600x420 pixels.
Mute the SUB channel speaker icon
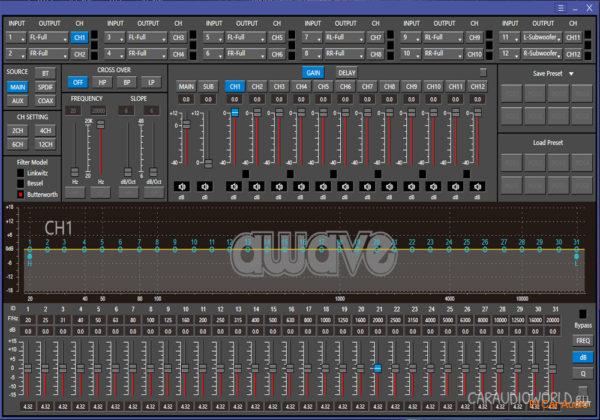click(205, 187)
